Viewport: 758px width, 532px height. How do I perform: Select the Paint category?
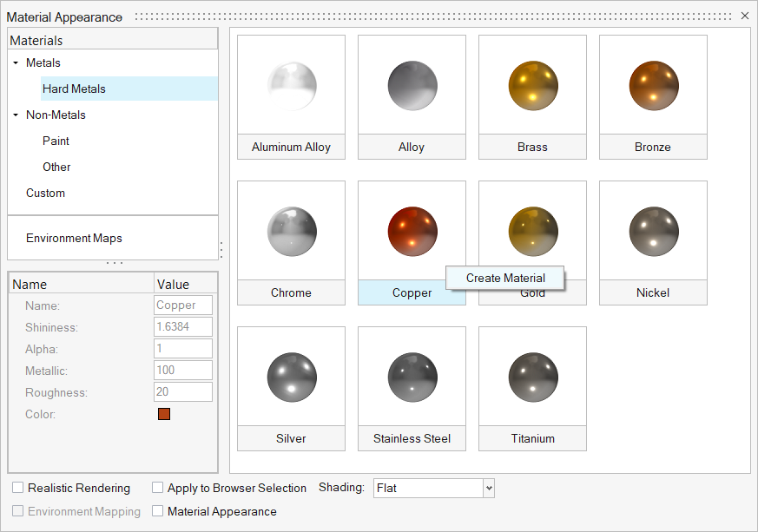[x=56, y=141]
